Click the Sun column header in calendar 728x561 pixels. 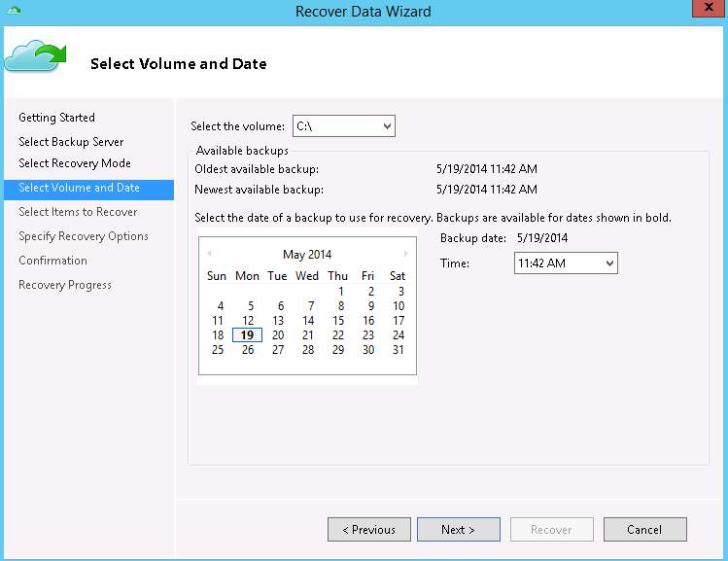point(217,276)
